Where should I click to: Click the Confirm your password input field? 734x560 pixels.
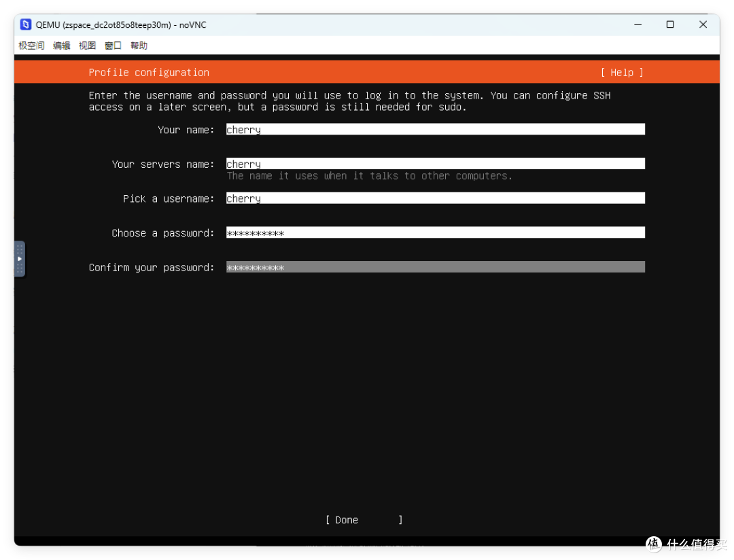(x=435, y=266)
